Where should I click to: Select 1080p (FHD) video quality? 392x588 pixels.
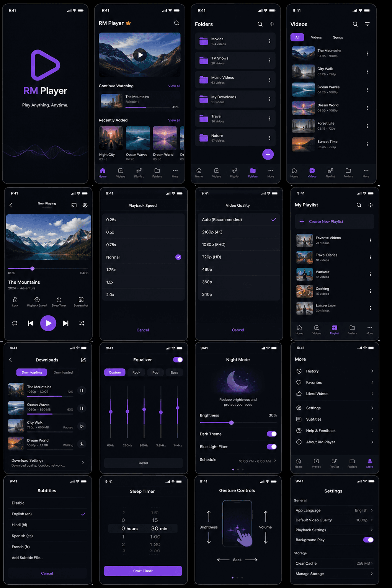[238, 245]
